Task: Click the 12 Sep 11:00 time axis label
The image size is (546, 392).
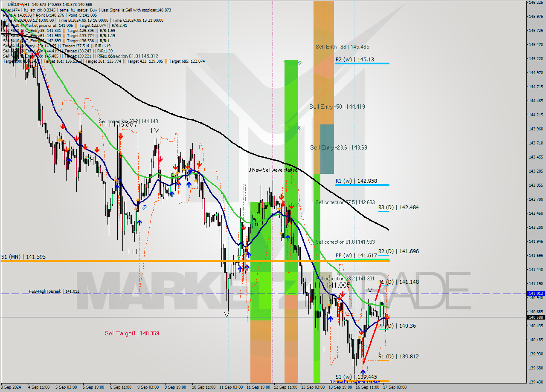Action: point(285,387)
